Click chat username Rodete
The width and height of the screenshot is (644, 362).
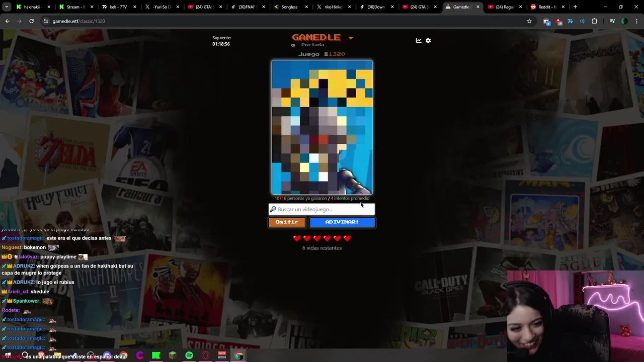coord(11,310)
